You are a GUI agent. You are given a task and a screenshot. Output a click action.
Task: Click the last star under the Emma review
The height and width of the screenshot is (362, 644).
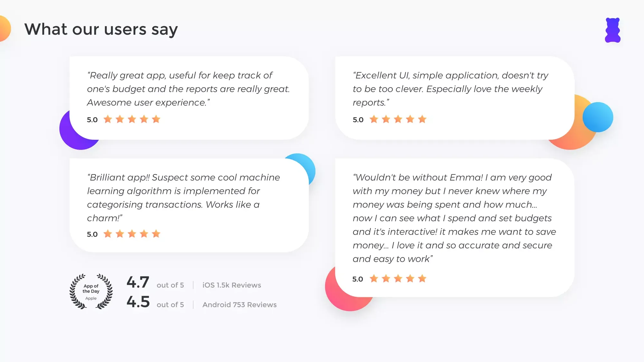[422, 279]
